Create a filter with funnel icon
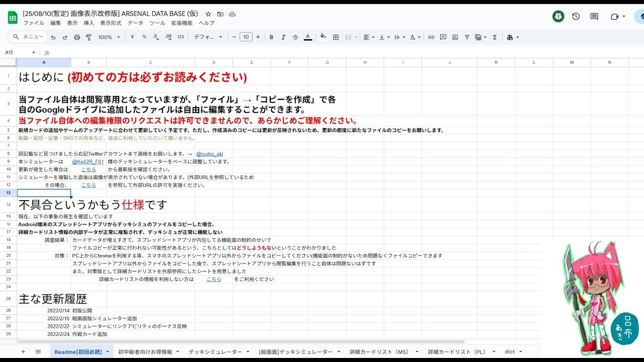This screenshot has height=362, width=644. pos(467,37)
